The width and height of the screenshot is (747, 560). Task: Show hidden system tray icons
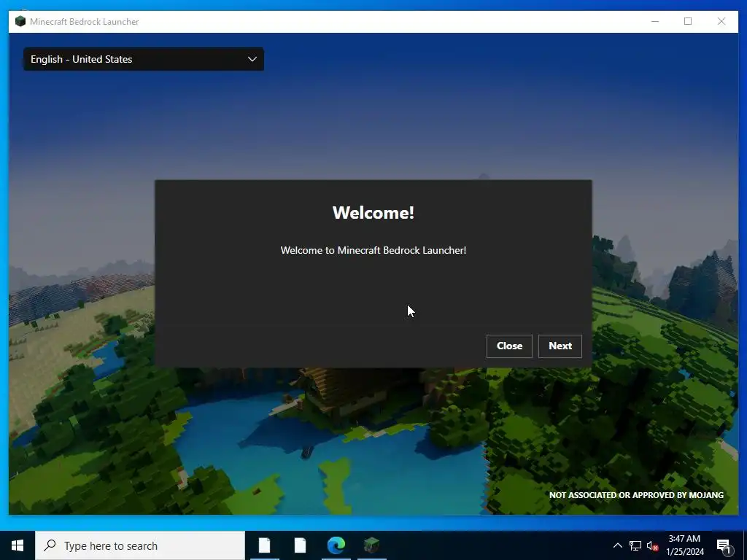point(617,545)
